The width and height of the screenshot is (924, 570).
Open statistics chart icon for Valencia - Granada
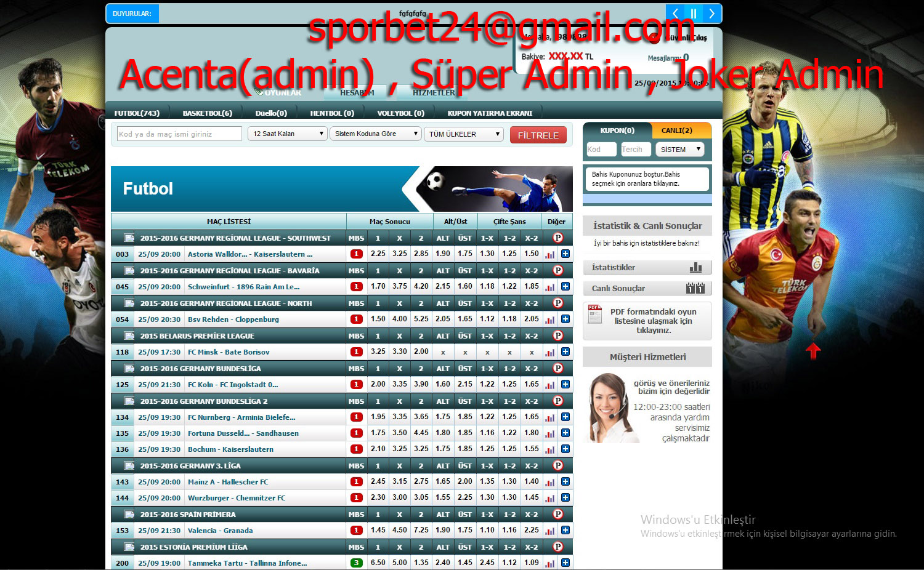[549, 531]
